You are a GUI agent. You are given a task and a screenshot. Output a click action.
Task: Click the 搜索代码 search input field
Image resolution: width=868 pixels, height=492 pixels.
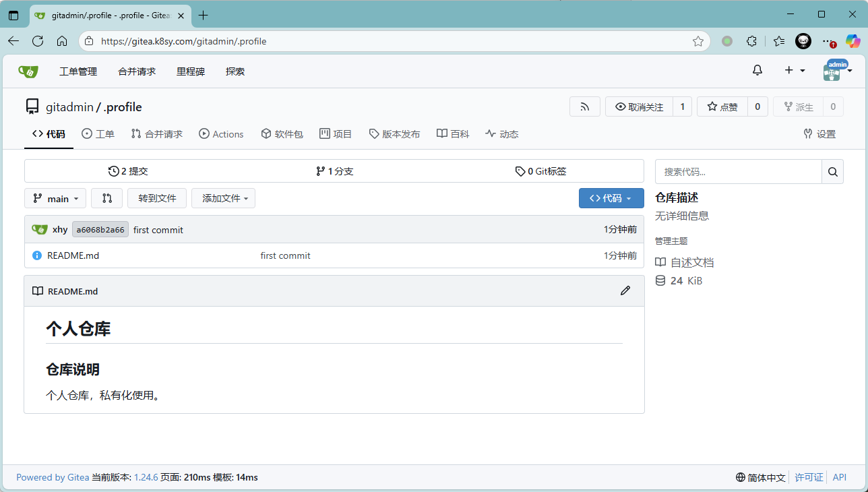pos(738,172)
